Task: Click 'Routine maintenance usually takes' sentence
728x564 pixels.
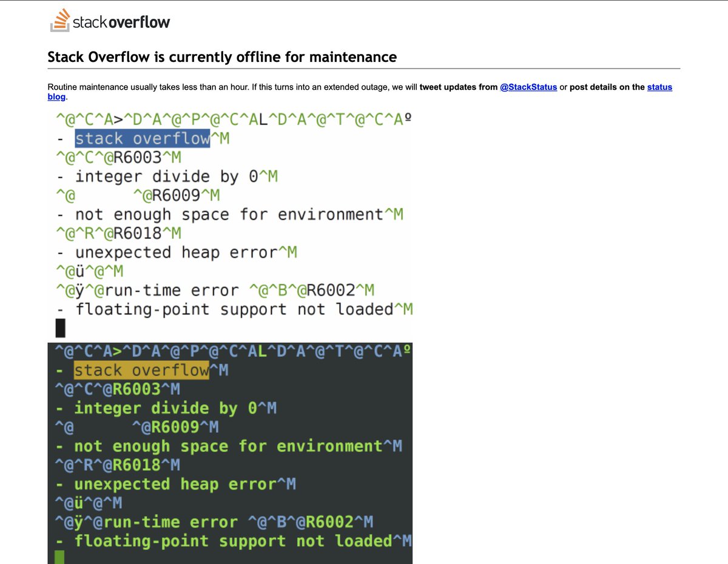Action: point(148,87)
